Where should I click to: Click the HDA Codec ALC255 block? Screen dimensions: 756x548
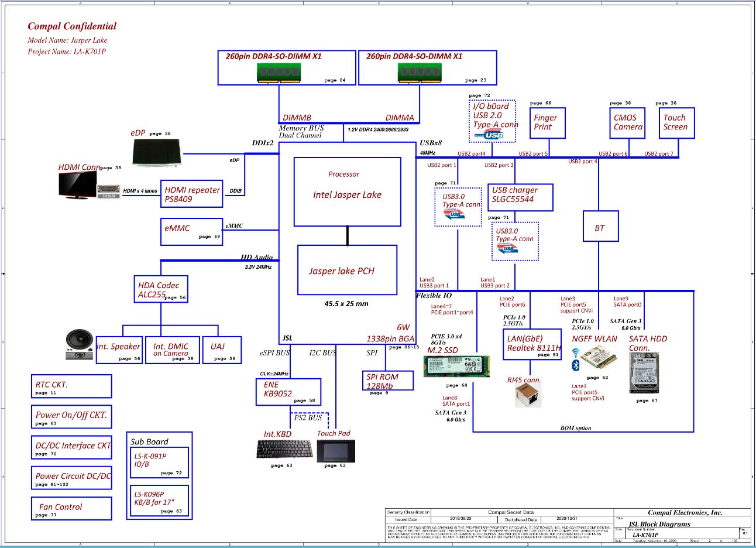pyautogui.click(x=160, y=289)
